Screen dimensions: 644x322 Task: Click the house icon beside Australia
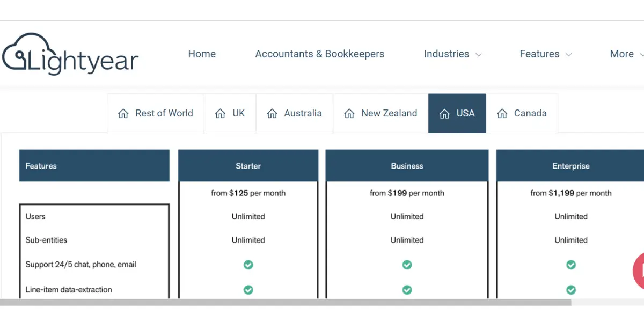pos(272,114)
